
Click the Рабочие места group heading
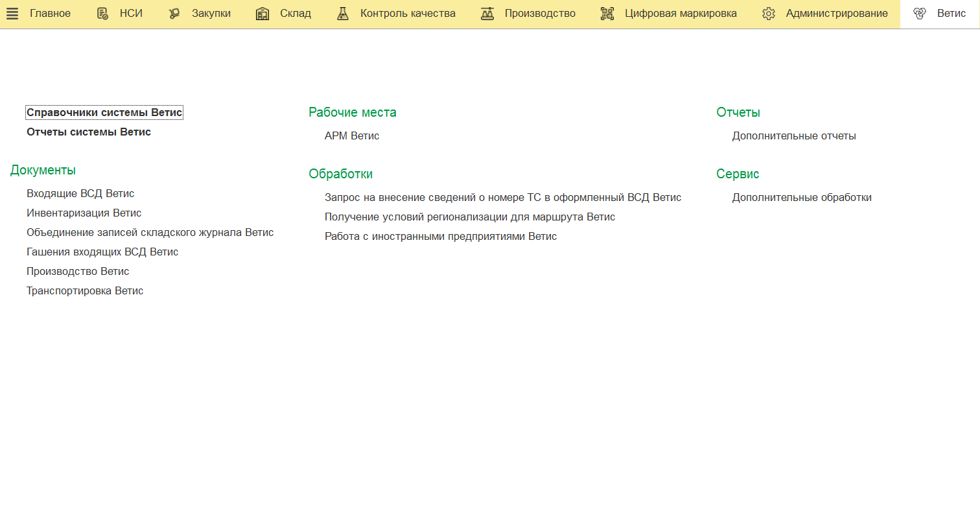[x=353, y=113]
